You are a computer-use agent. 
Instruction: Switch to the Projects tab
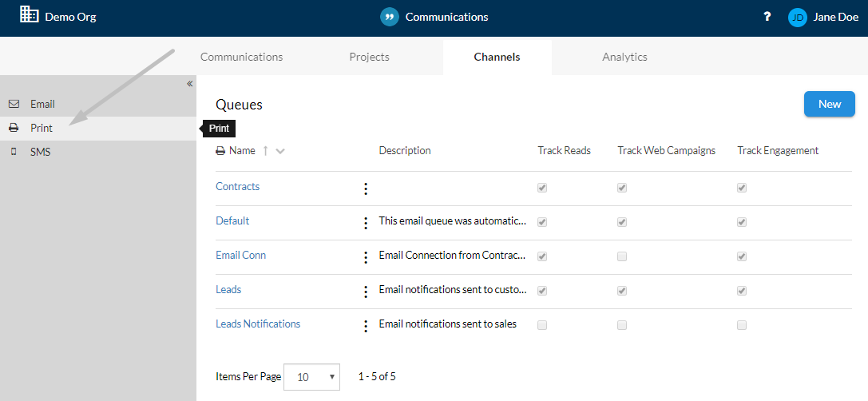tap(369, 57)
